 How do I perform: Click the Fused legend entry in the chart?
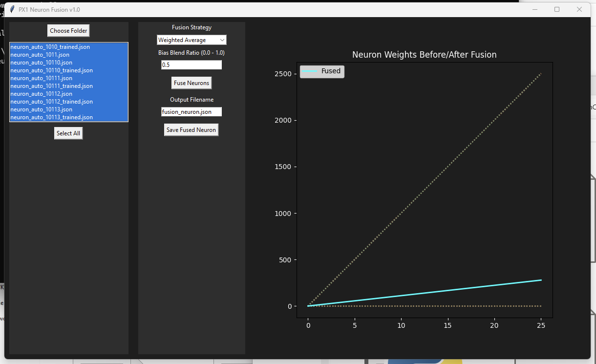[322, 71]
